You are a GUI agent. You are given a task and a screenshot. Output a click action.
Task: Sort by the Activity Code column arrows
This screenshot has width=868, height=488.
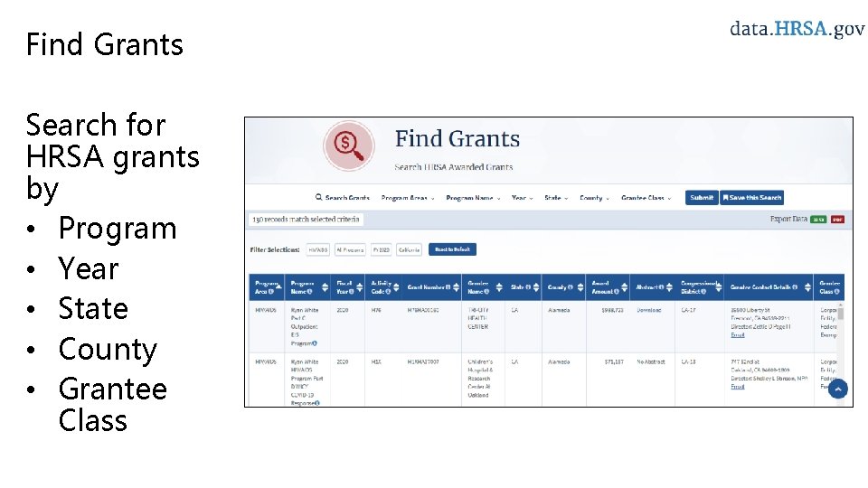[x=396, y=287]
